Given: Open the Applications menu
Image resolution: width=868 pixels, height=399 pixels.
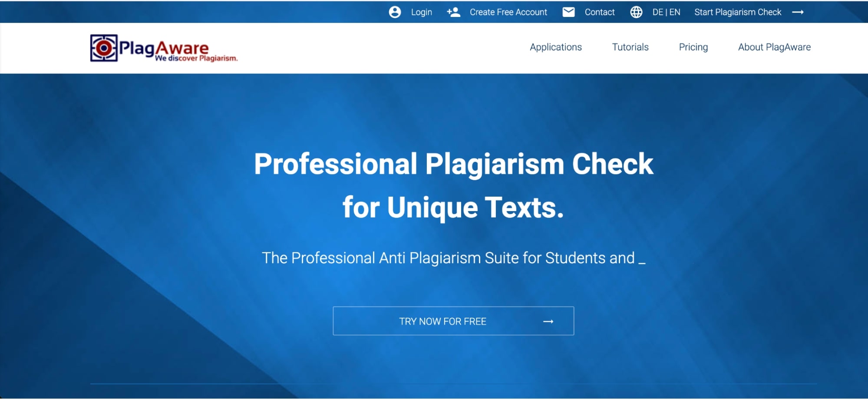Looking at the screenshot, I should click(555, 47).
